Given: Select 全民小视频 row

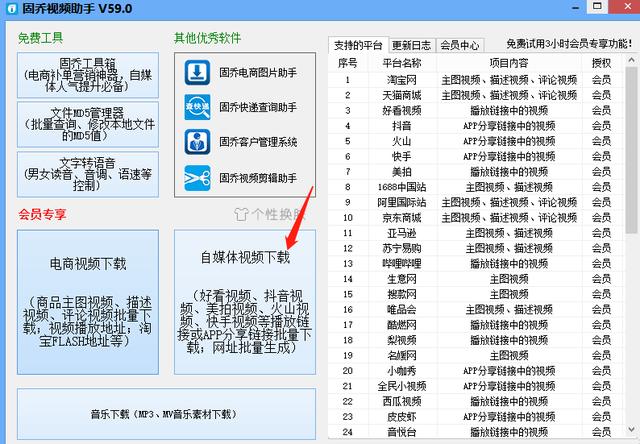Looking at the screenshot, I should coord(476,386).
